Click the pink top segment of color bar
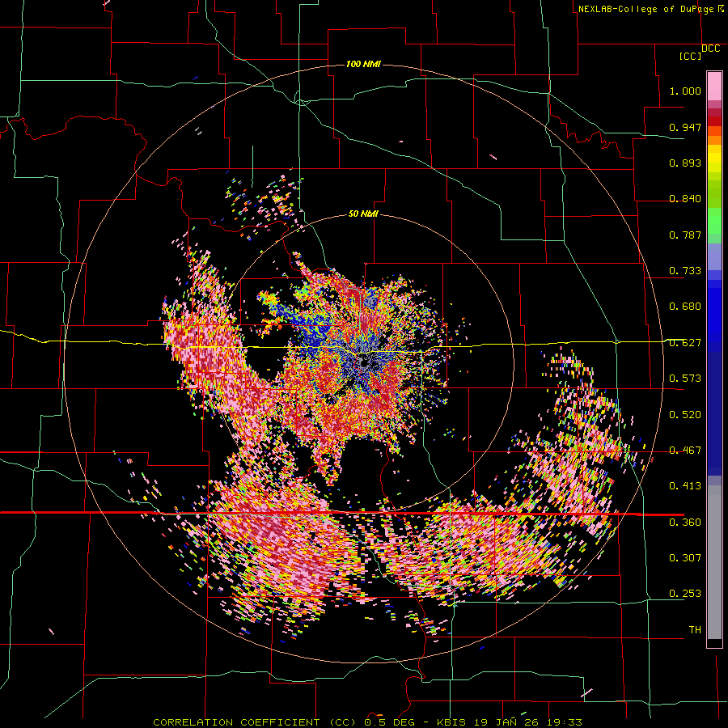This screenshot has width=728, height=728. 714,86
